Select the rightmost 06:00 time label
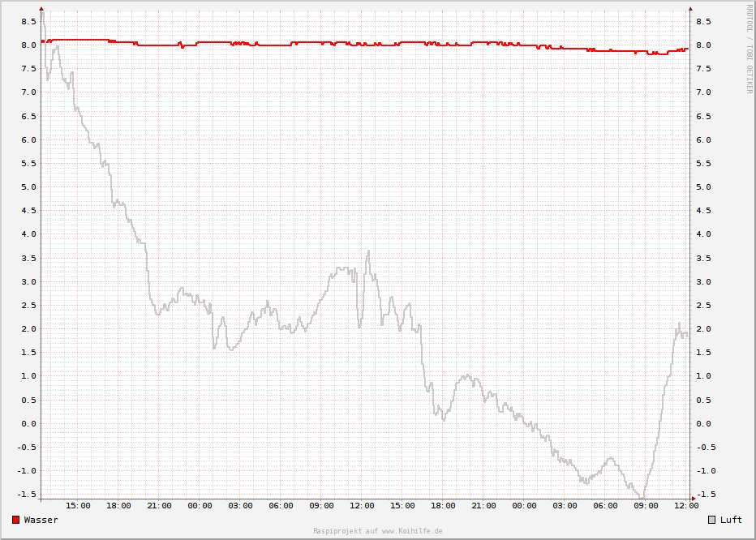 [x=605, y=506]
